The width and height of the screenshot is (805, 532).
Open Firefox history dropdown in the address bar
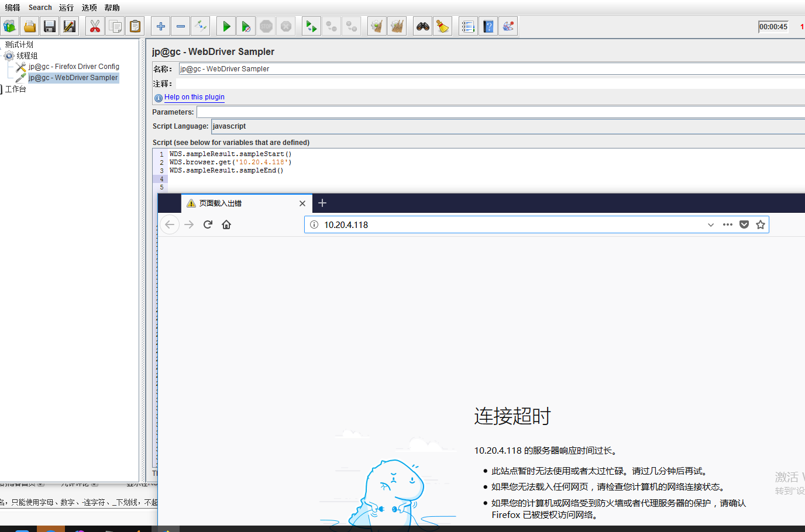[711, 224]
